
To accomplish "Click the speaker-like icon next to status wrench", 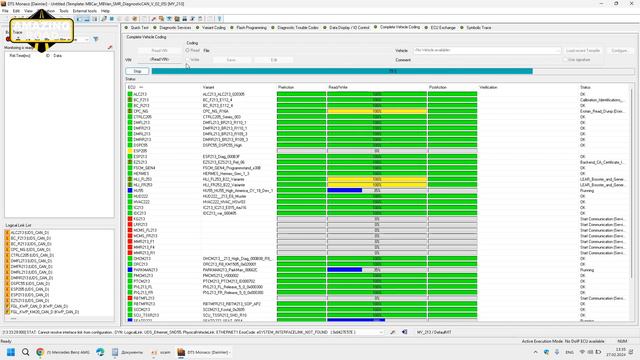I will (404, 332).
